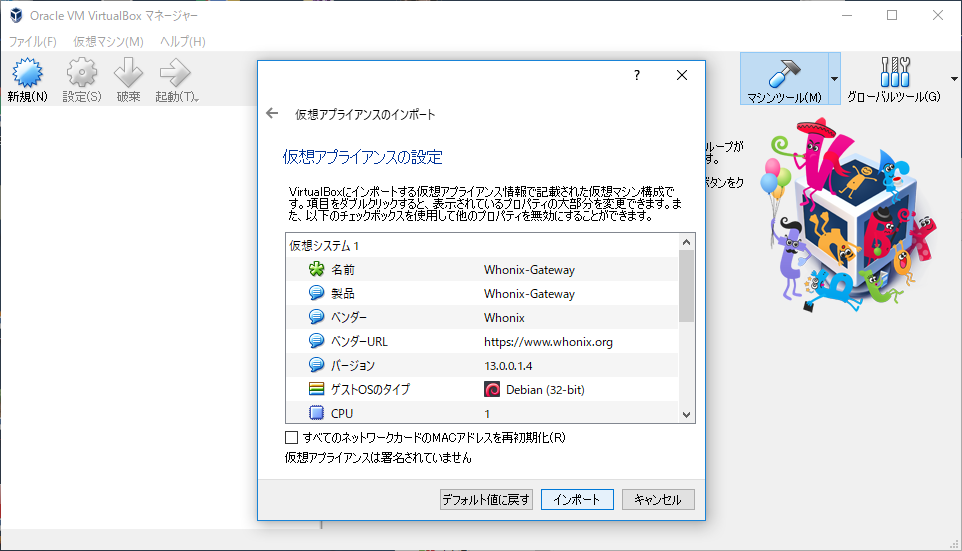Viewport: 962px width, 551px height.
Task: Click the 起動(T) start arrow icon
Action: tap(175, 72)
